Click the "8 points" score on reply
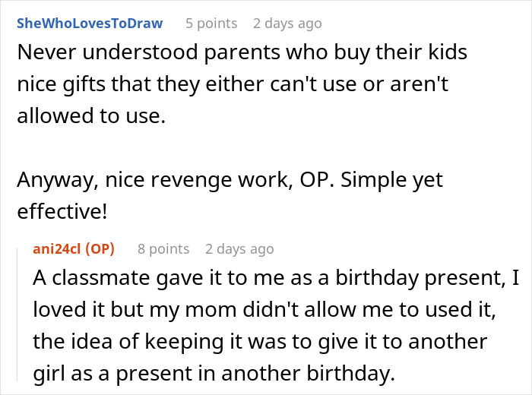Image resolution: width=532 pixels, height=395 pixels. click(x=163, y=248)
